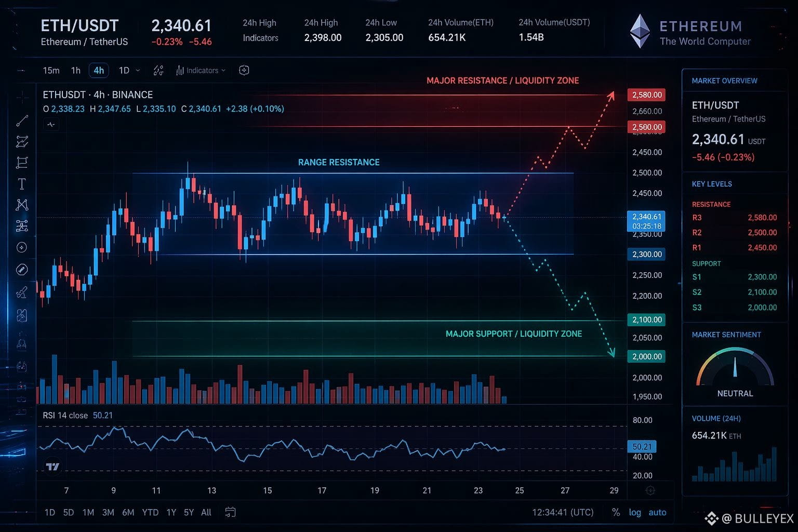
Task: Select the rectangle shape drawing tool
Action: tap(22, 163)
